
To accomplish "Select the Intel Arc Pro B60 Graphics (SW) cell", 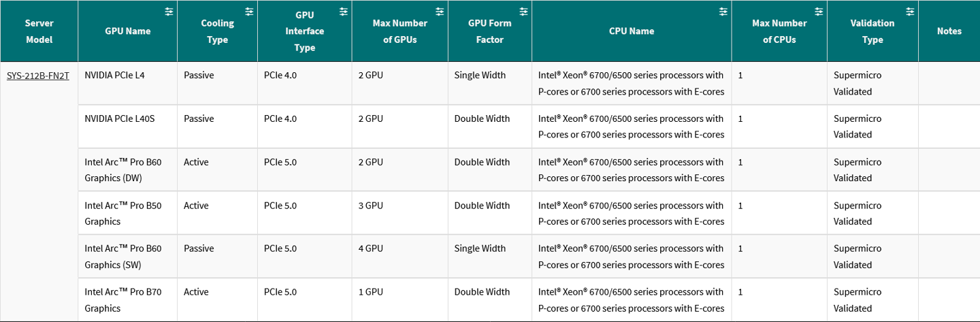I will 123,257.
